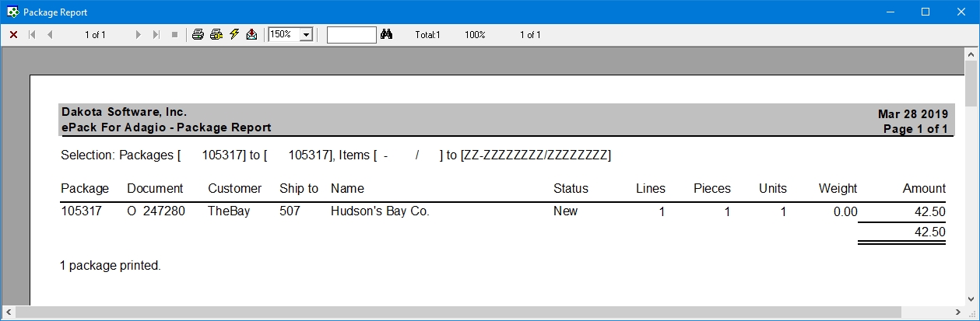Click the Customer column header
Image resolution: width=980 pixels, height=321 pixels.
(235, 188)
